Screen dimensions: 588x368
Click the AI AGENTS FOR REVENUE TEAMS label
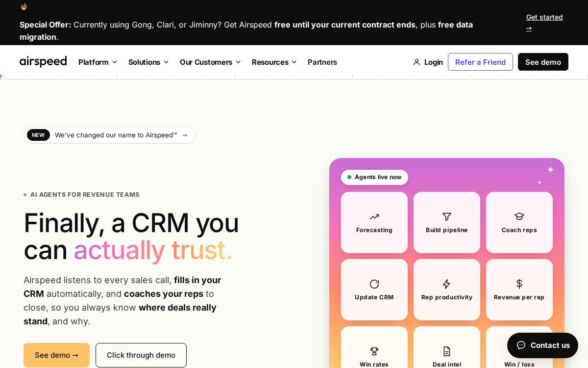(x=85, y=195)
